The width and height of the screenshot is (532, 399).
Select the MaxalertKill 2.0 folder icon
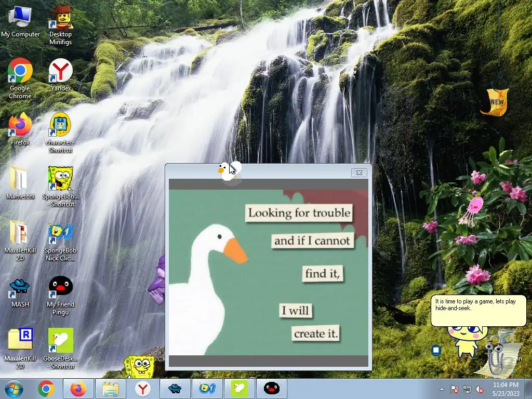[x=20, y=240]
